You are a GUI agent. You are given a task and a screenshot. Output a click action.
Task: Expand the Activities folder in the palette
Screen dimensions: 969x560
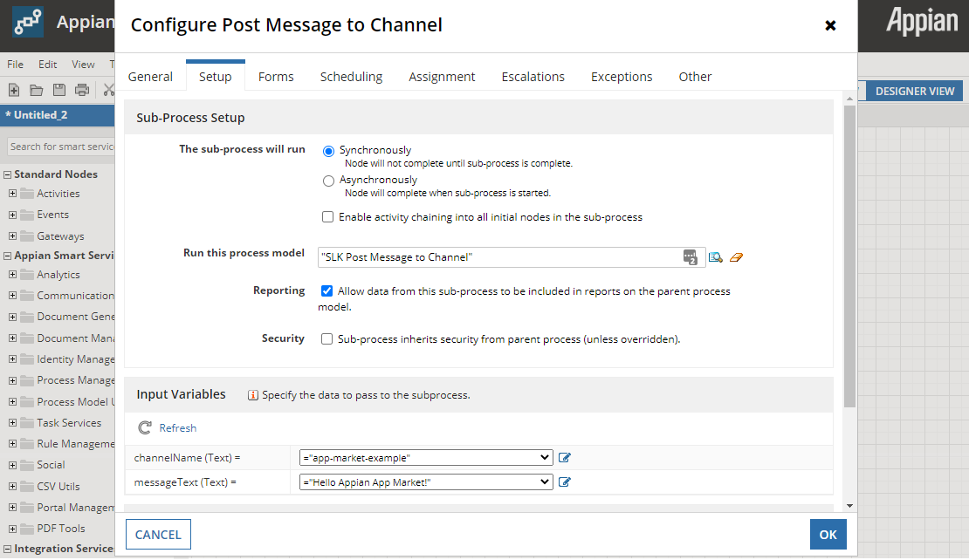(x=13, y=194)
